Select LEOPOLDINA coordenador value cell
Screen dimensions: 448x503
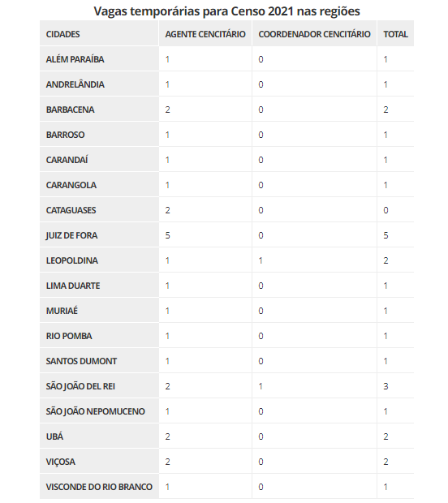[x=315, y=260]
